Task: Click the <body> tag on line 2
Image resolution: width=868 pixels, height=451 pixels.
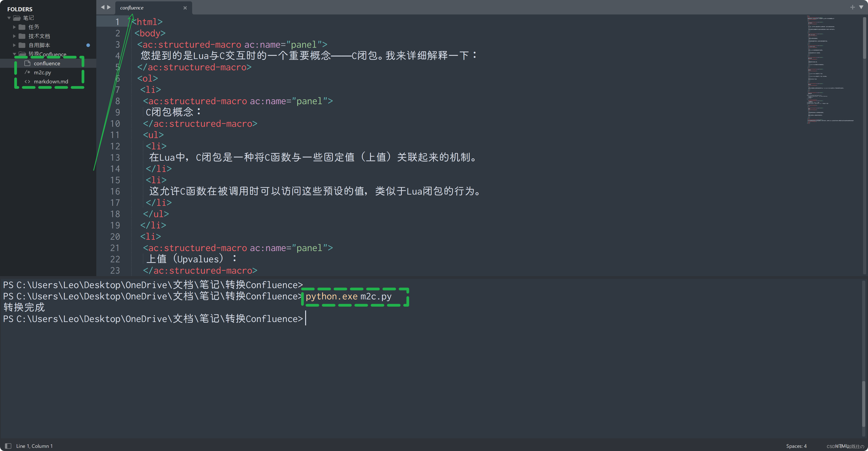Action: (x=150, y=33)
